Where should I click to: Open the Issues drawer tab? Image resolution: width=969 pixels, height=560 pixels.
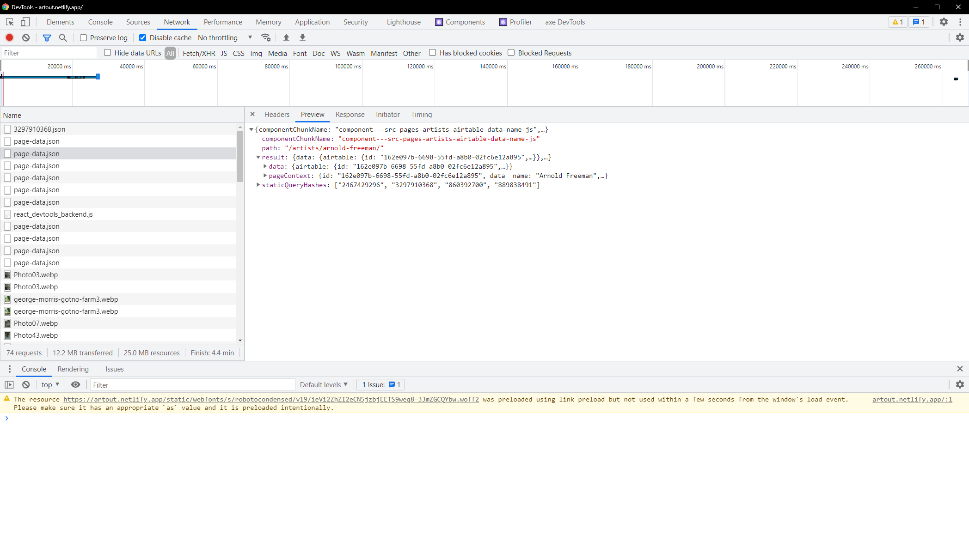(114, 369)
